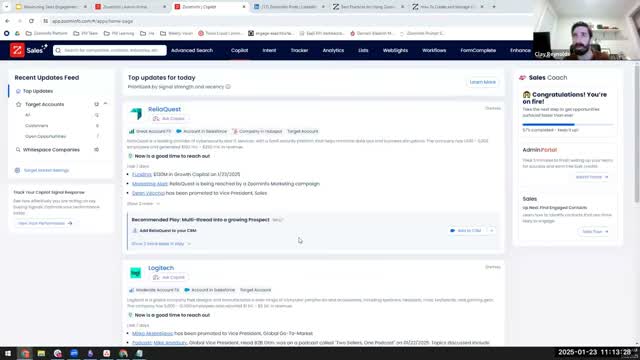Click the Google Drive bookmark icon
The image size is (640, 360).
[17, 33]
